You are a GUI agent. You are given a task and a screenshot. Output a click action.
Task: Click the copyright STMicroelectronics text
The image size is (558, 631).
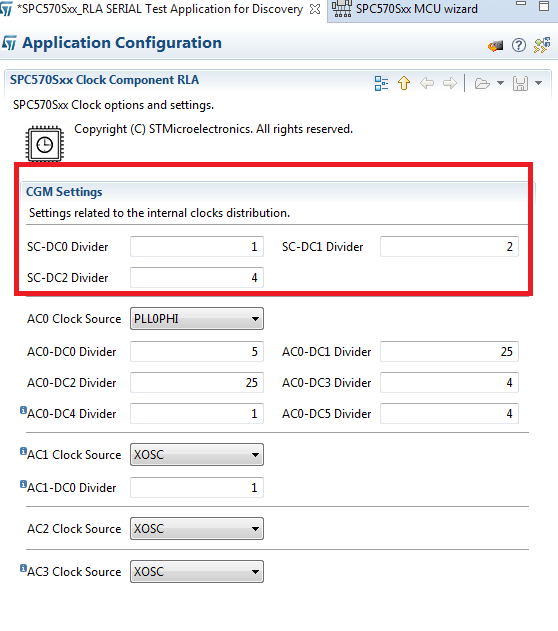213,129
